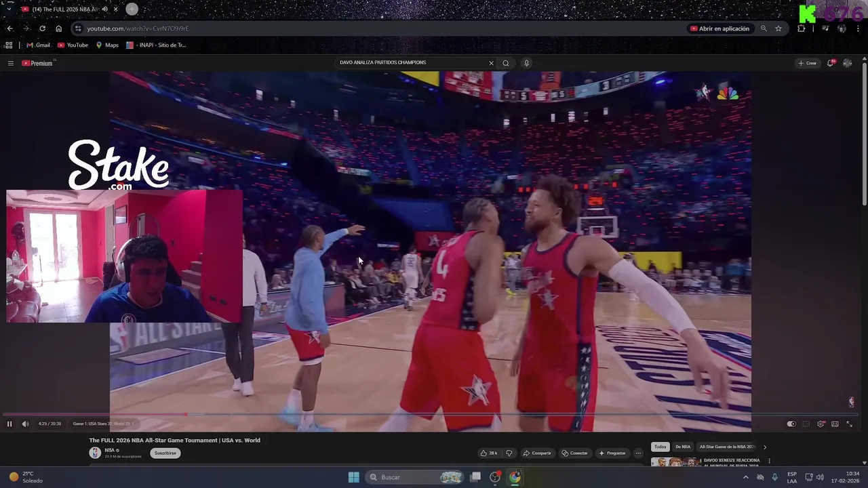The height and width of the screenshot is (488, 868).
Task: Select the De NBA filter chip
Action: [x=683, y=447]
